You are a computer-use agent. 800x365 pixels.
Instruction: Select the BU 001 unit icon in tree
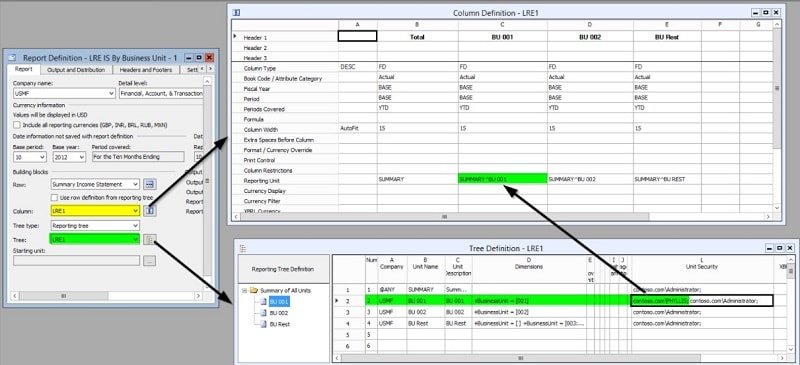pos(264,302)
